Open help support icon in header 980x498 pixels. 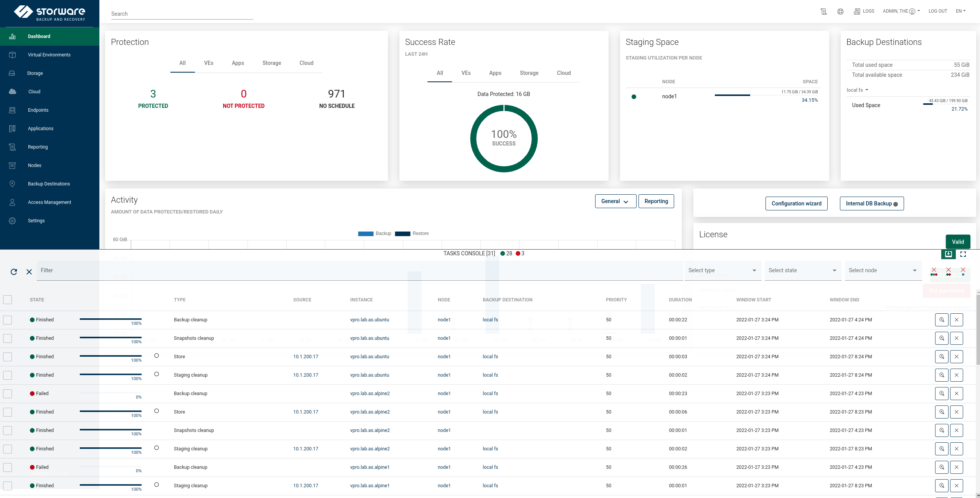[x=840, y=12]
